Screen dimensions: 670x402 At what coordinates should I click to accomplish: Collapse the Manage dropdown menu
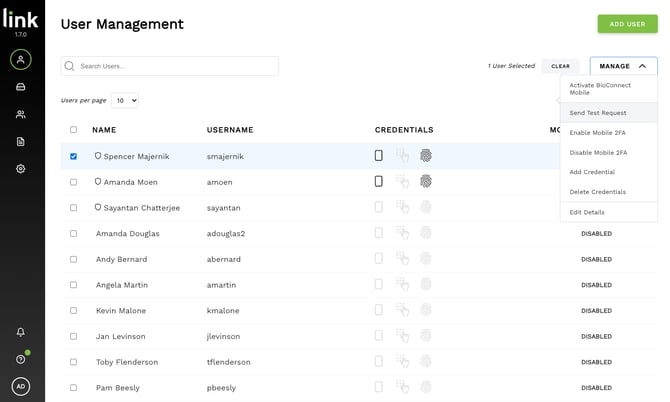pos(623,66)
